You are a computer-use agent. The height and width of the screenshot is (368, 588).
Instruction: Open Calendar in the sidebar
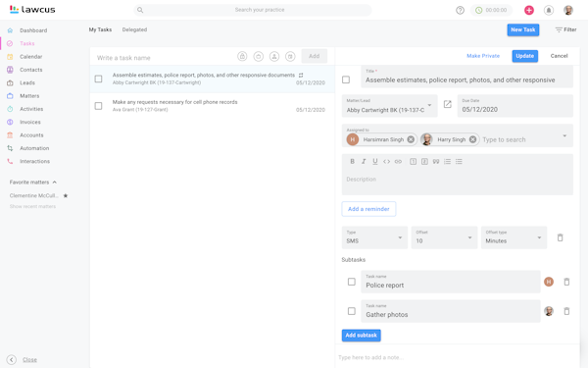point(30,57)
